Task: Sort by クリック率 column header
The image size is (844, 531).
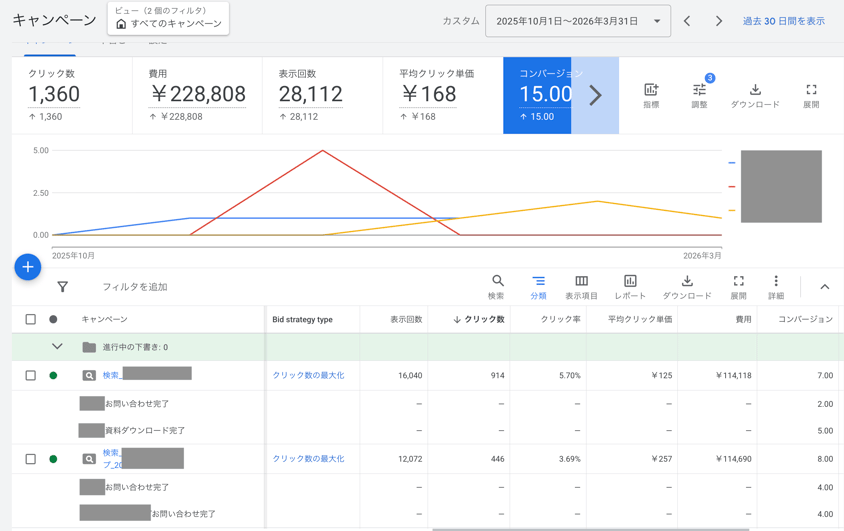Action: point(560,319)
